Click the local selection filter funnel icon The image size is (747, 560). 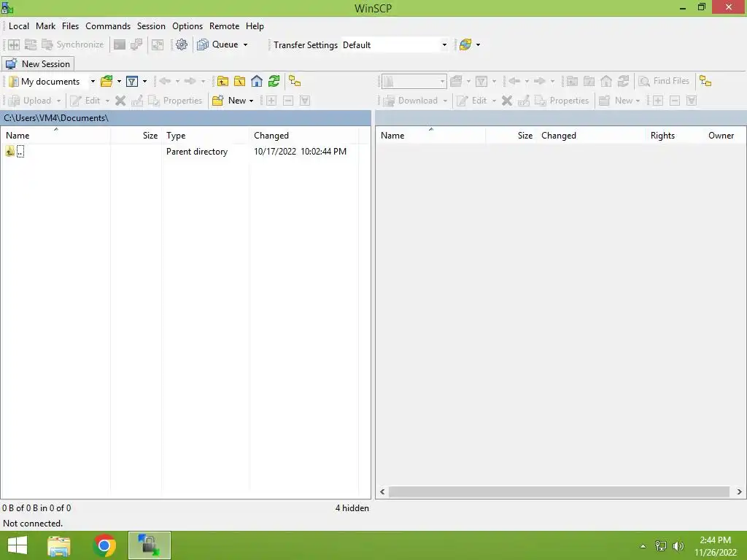click(x=305, y=101)
